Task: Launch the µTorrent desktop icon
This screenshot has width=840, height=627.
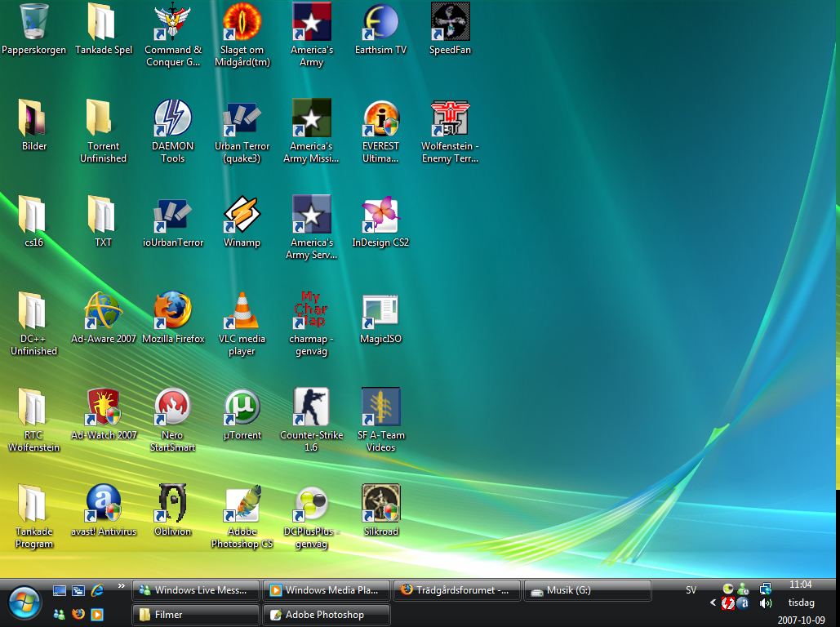Action: point(242,407)
